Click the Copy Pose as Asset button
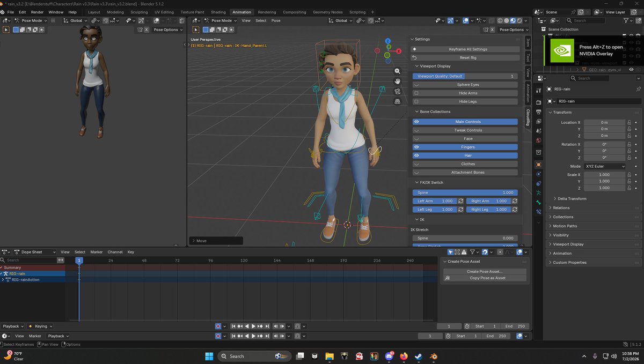Image resolution: width=644 pixels, height=364 pixels. tap(484, 278)
